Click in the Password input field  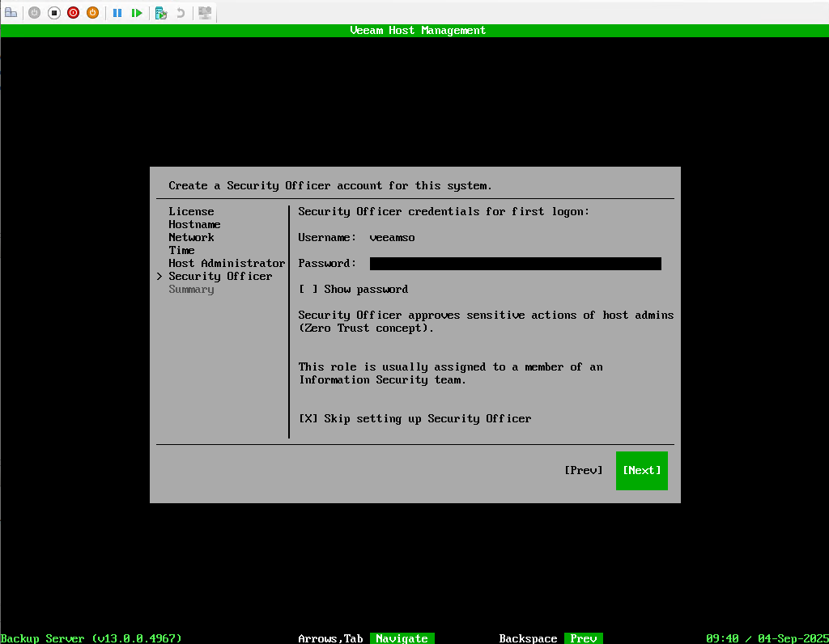515,263
